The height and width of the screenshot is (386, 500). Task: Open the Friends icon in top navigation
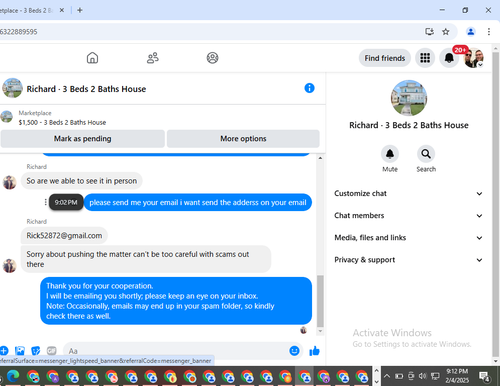[x=153, y=58]
